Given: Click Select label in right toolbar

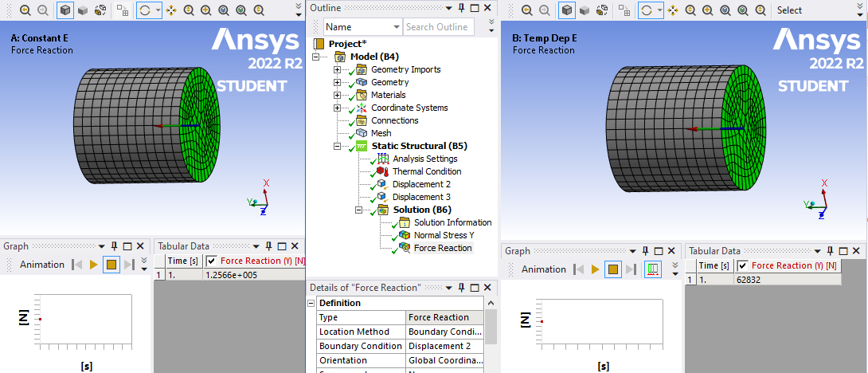Looking at the screenshot, I should [x=789, y=10].
